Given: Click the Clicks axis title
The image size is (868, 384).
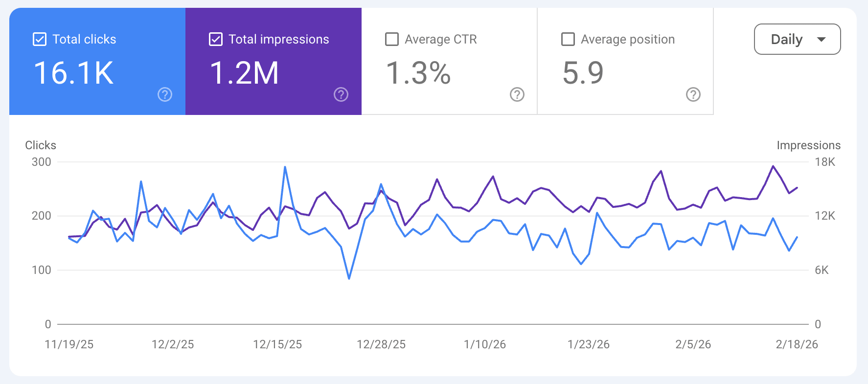Looking at the screenshot, I should 41,145.
